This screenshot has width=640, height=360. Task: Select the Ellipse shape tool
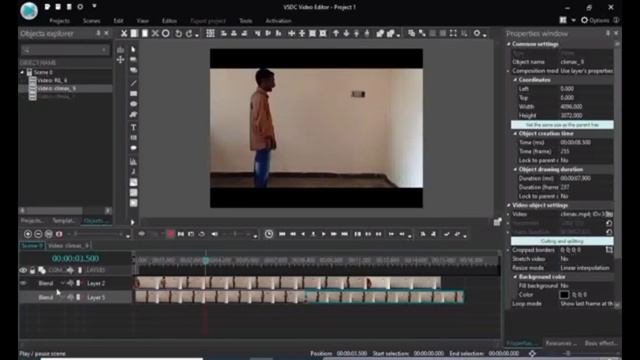click(x=133, y=104)
